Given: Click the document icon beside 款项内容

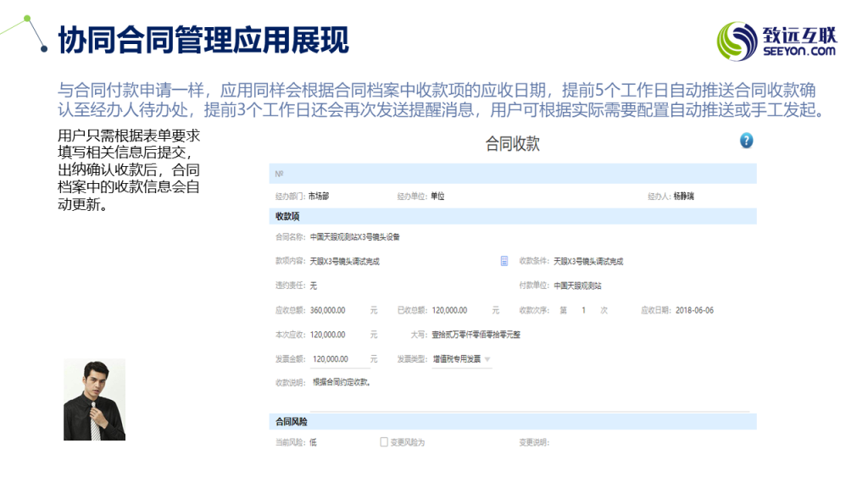Looking at the screenshot, I should (504, 261).
